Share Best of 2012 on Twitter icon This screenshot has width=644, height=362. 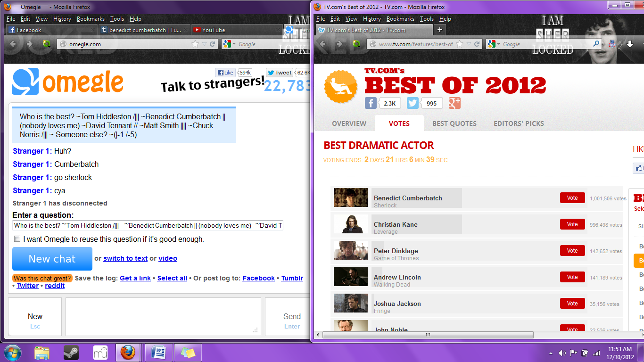pos(413,103)
